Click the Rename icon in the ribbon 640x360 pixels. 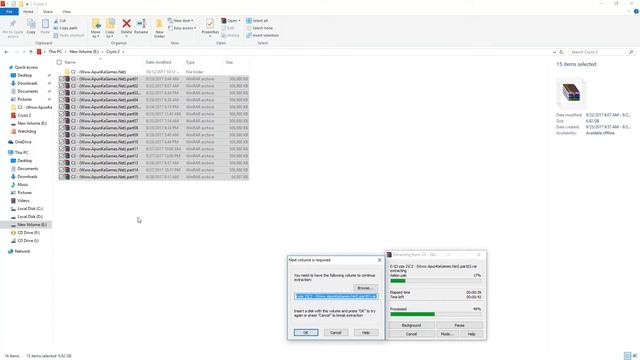coord(141,24)
